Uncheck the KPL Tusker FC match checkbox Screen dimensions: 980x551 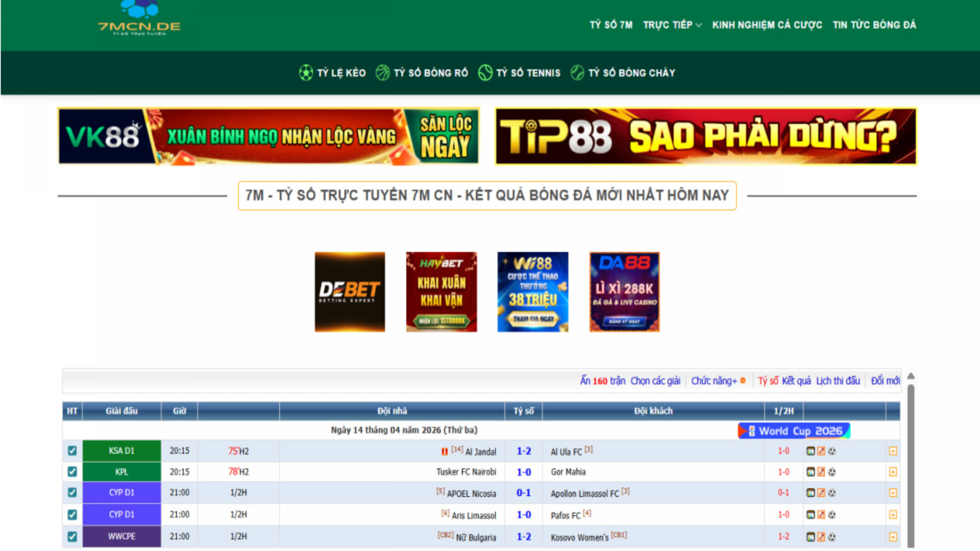(72, 472)
